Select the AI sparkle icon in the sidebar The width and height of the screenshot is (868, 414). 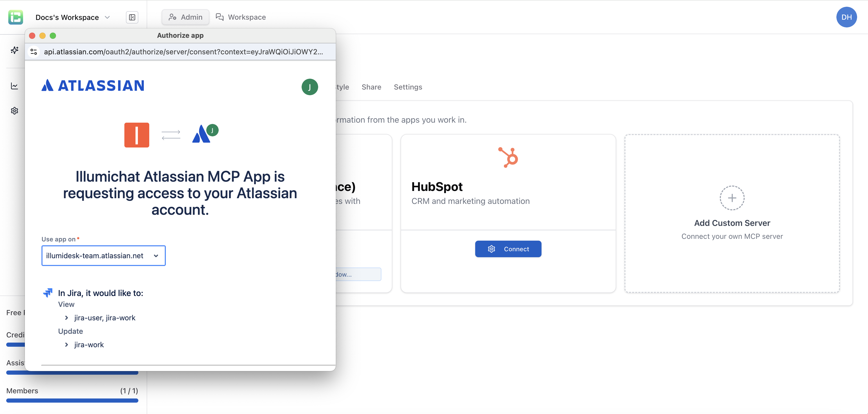(14, 50)
